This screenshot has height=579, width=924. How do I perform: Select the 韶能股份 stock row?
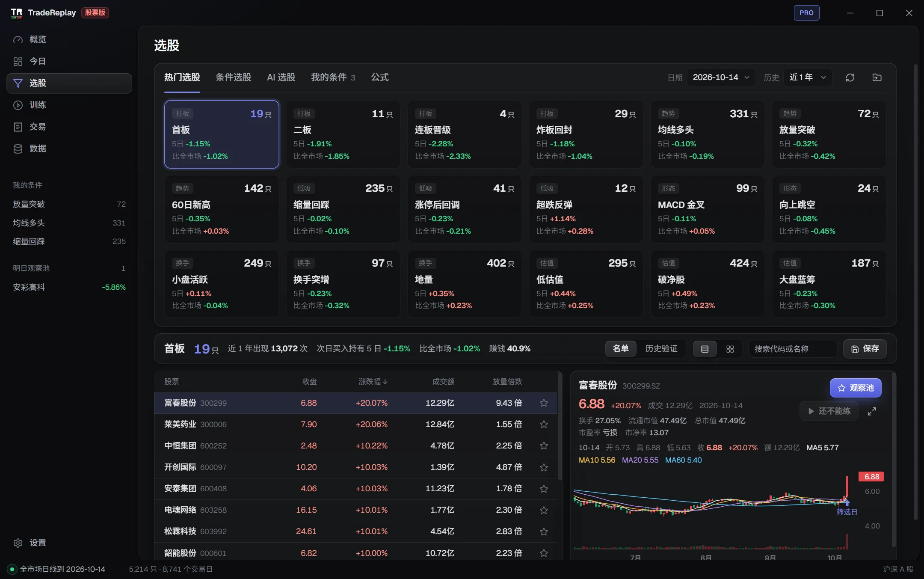pos(355,552)
